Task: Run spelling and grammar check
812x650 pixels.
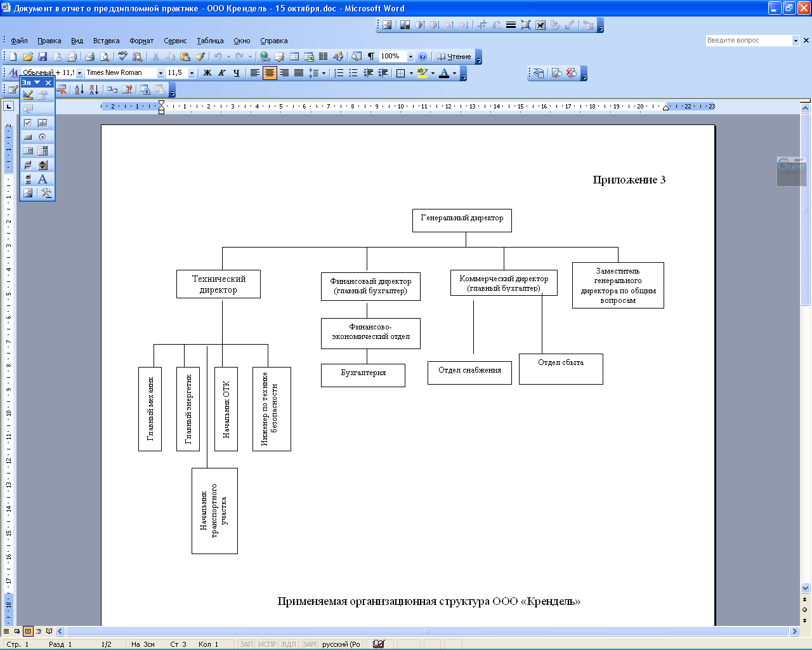Action: pyautogui.click(x=122, y=56)
